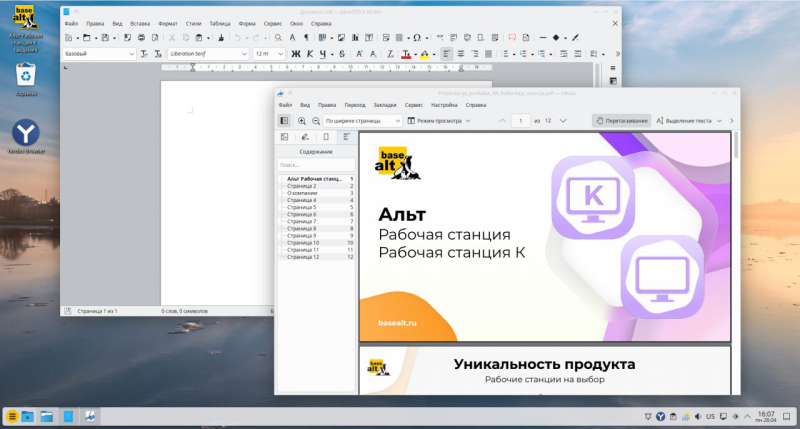
Task: Open 'Вставка' menu in Writer
Action: point(140,21)
